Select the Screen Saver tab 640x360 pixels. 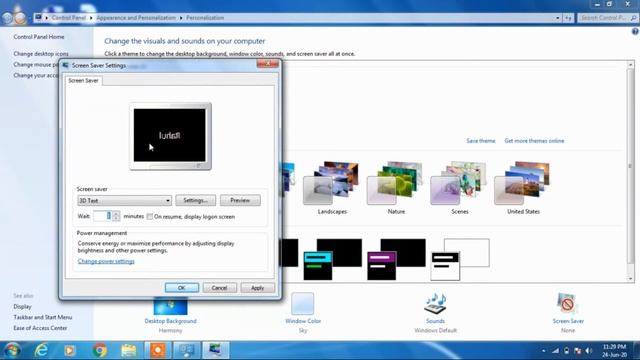83,81
